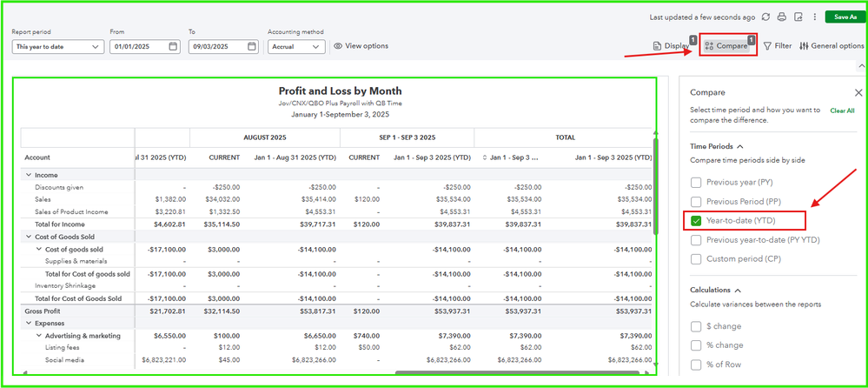868x388 pixels.
Task: Click the $32,114.50 Gross Profit value
Action: click(223, 311)
